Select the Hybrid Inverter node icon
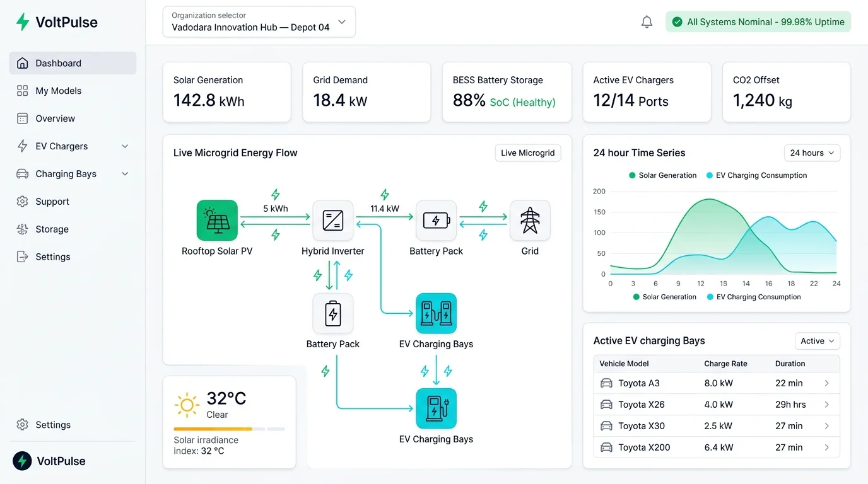Screen dimensions: 868x484 (333, 221)
